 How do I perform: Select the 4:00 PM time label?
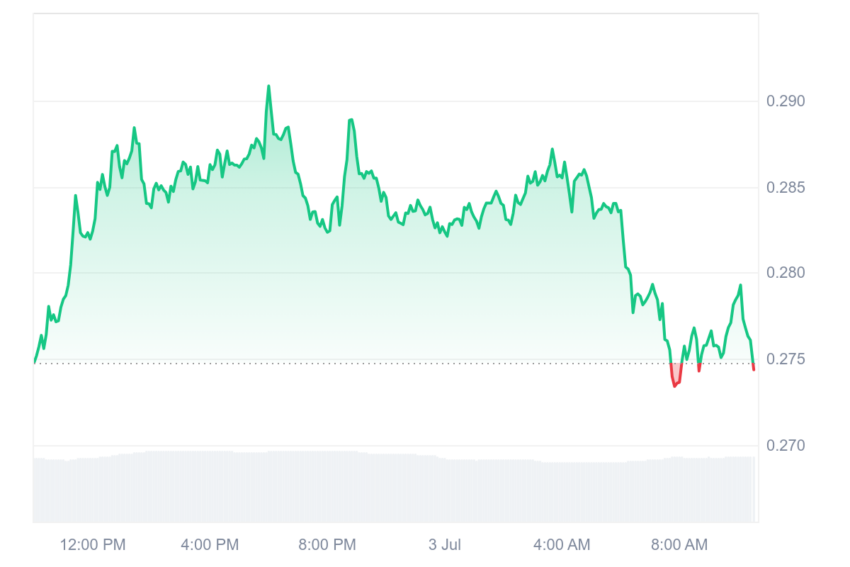210,545
